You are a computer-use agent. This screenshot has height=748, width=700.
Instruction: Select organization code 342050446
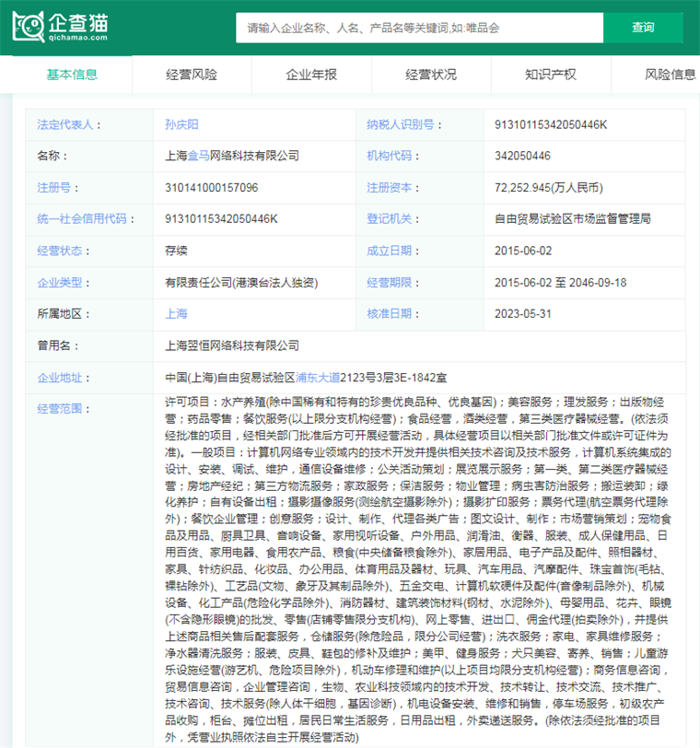tap(522, 156)
